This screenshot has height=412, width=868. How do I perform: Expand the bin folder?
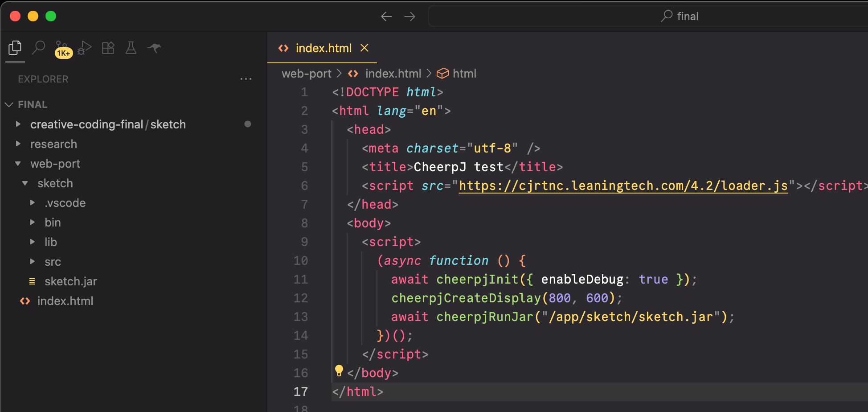pyautogui.click(x=53, y=222)
